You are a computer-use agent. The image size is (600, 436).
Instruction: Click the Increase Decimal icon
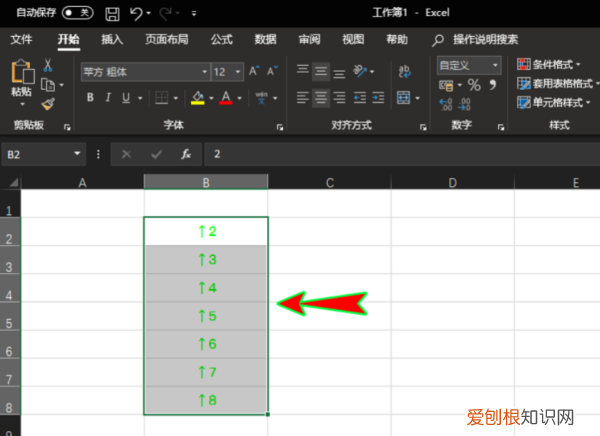tap(446, 104)
